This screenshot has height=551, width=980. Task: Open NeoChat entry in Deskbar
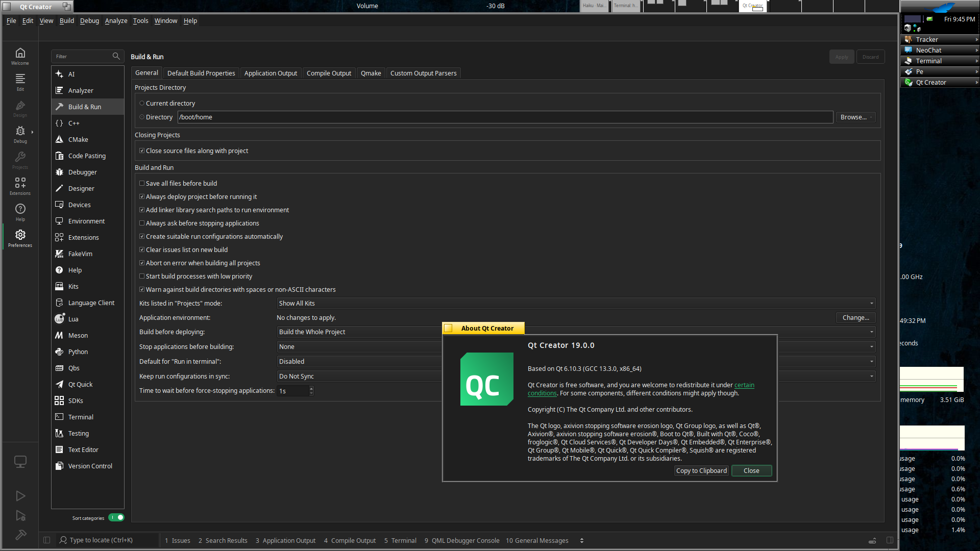(x=940, y=50)
